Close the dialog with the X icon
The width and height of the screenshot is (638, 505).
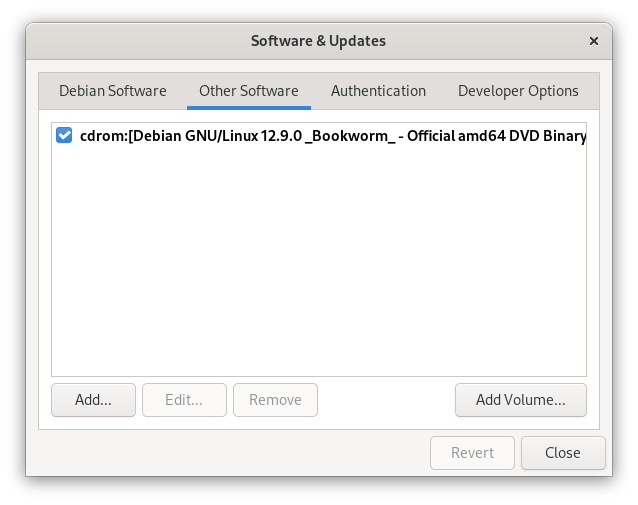tap(594, 41)
